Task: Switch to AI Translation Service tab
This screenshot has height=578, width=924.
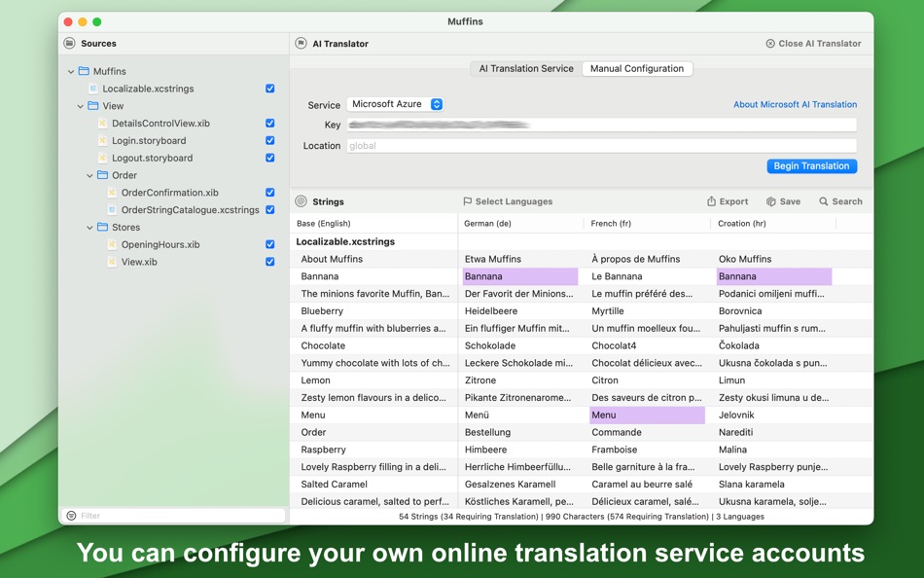Action: (526, 68)
